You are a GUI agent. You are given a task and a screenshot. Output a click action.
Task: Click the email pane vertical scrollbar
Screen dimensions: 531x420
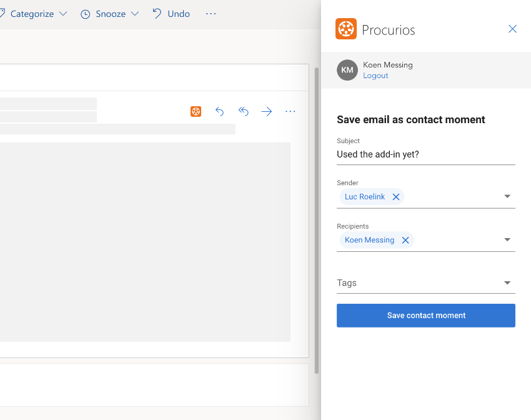pyautogui.click(x=317, y=220)
